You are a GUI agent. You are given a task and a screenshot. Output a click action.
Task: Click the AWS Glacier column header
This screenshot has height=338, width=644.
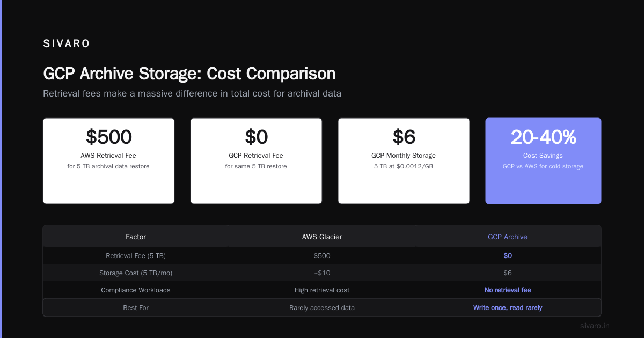pos(322,237)
